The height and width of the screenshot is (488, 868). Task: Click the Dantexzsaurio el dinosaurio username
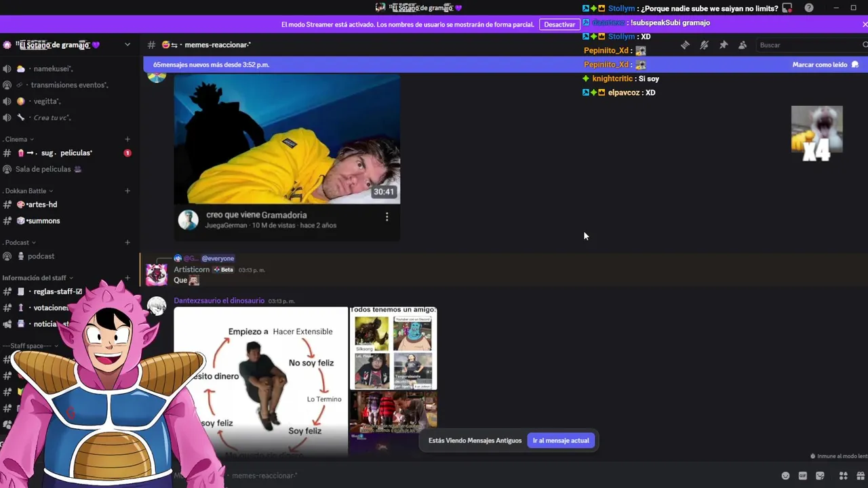coord(219,301)
